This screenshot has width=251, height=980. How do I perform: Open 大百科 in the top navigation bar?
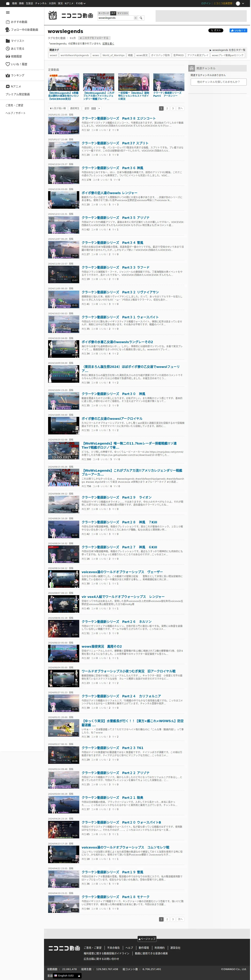pyautogui.click(x=52, y=3)
